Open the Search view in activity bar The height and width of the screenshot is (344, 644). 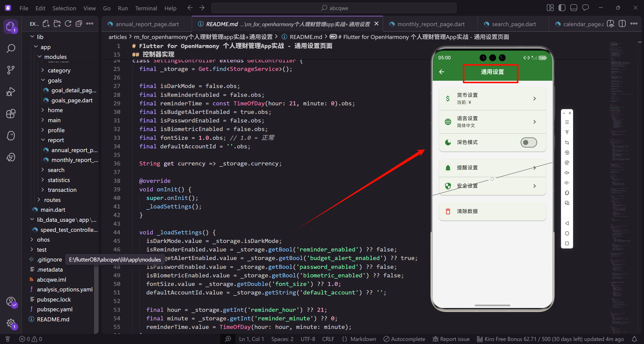point(11,48)
